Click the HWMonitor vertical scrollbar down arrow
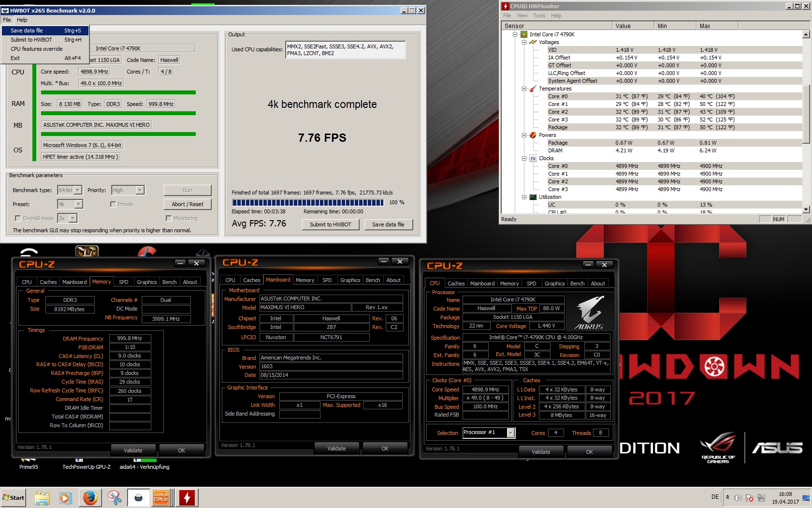 tap(806, 209)
